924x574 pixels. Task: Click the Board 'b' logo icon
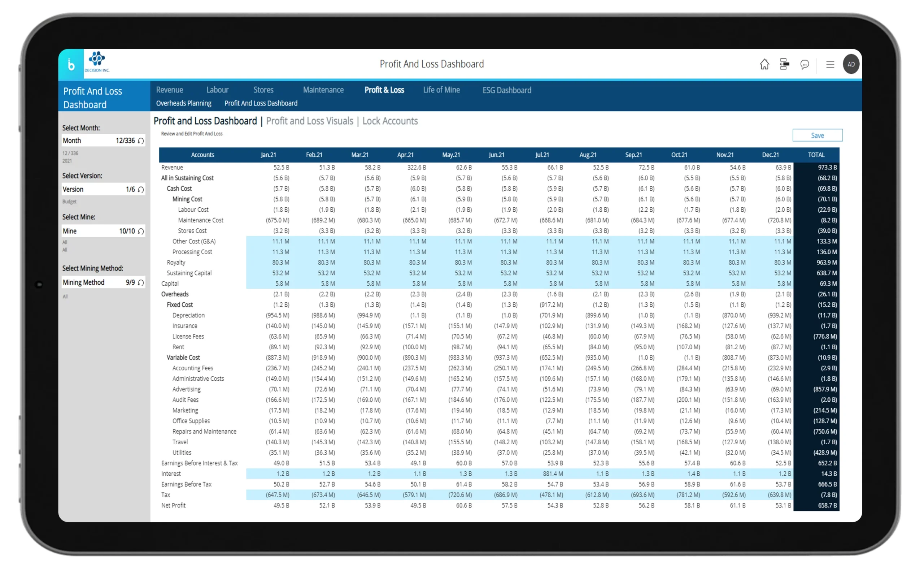71,65
